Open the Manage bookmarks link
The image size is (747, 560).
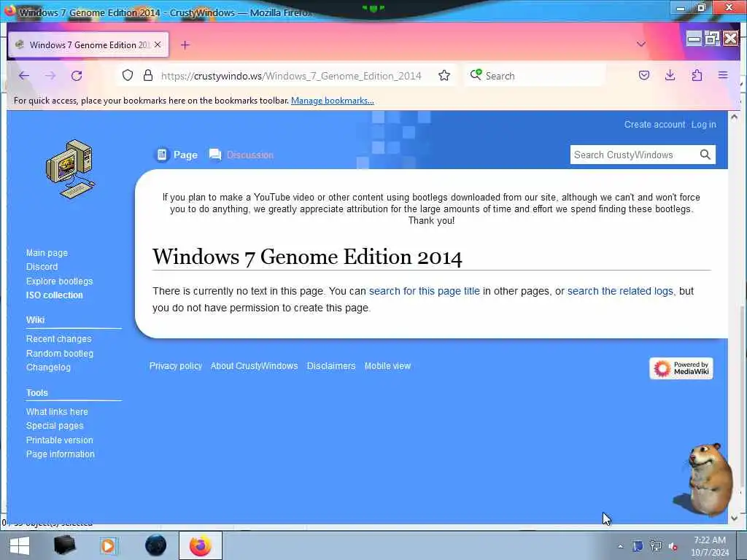332,101
